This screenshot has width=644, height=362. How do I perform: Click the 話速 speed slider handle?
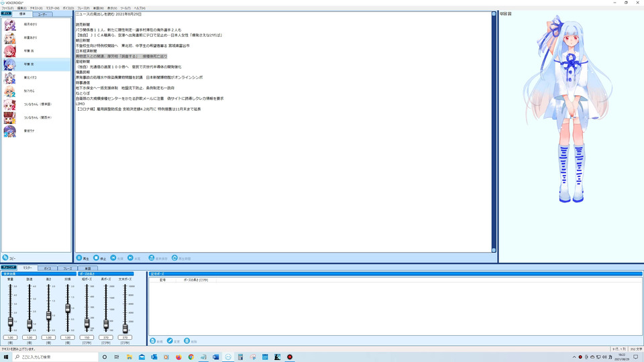tap(30, 324)
